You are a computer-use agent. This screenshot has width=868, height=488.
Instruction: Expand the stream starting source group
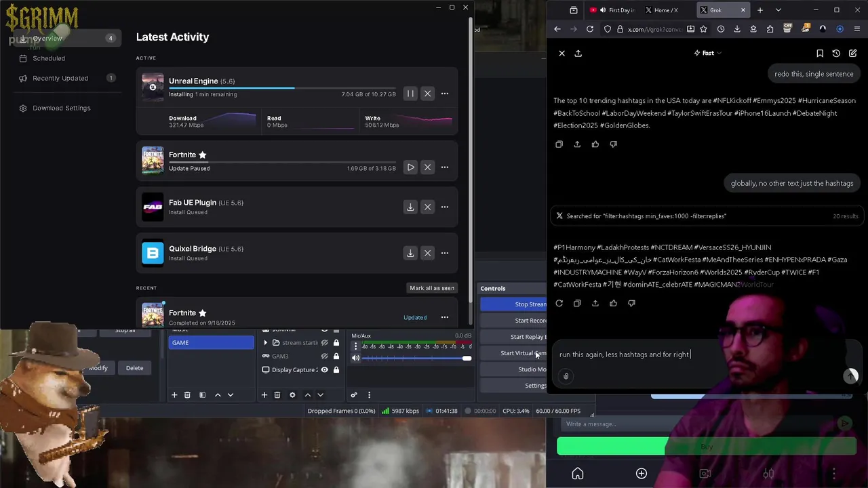click(x=265, y=343)
